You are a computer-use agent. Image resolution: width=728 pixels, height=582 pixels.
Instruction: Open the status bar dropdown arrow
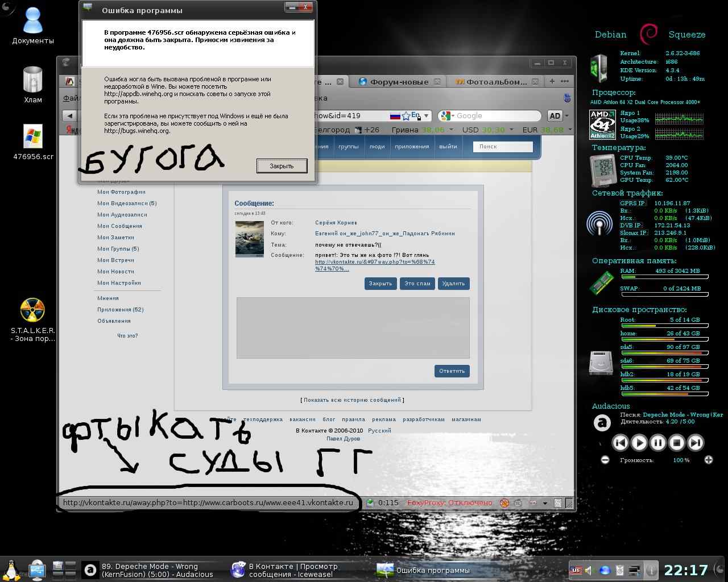[545, 503]
